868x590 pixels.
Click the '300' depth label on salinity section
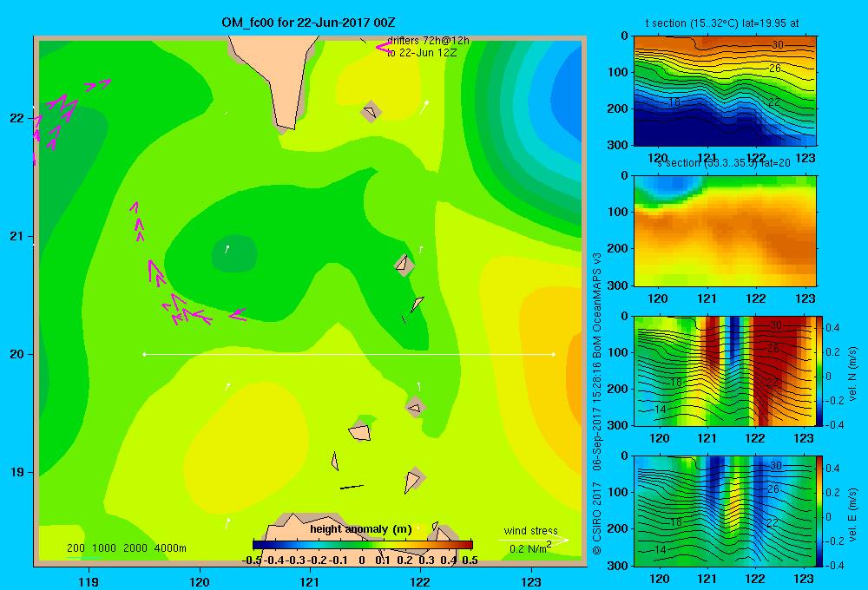618,285
